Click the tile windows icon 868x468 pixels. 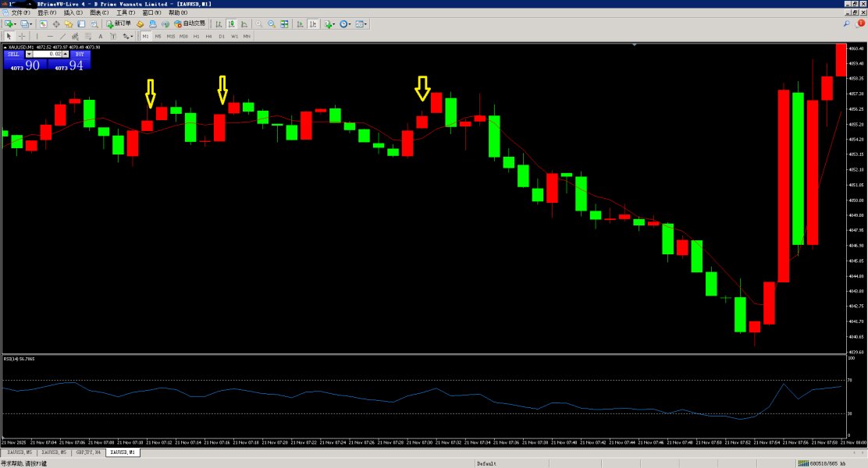[x=284, y=24]
